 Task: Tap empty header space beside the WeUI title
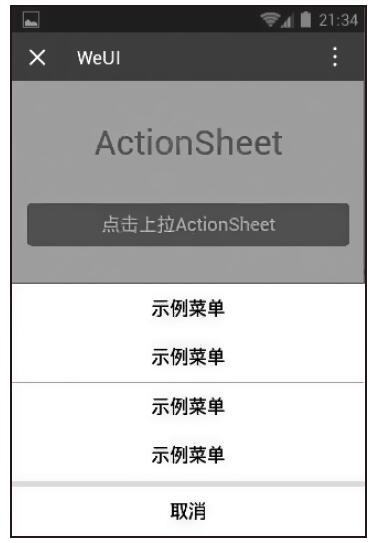[x=225, y=57]
